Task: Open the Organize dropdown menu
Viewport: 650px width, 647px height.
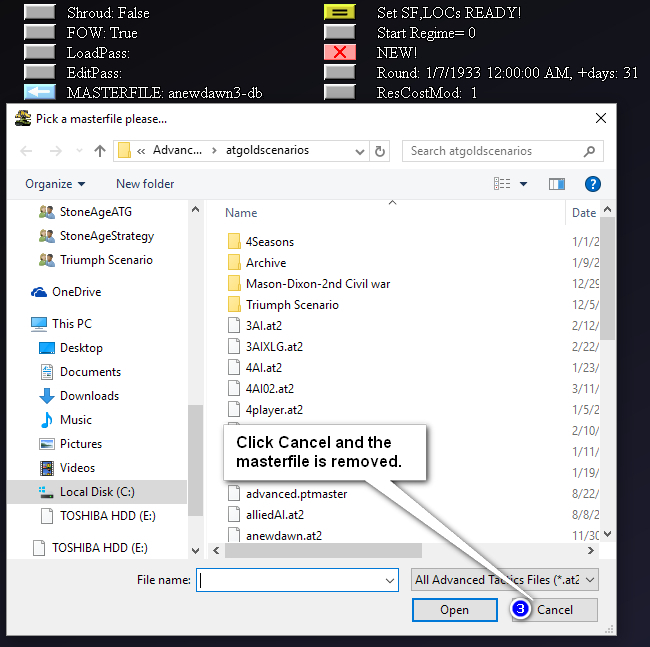Action: [x=55, y=184]
